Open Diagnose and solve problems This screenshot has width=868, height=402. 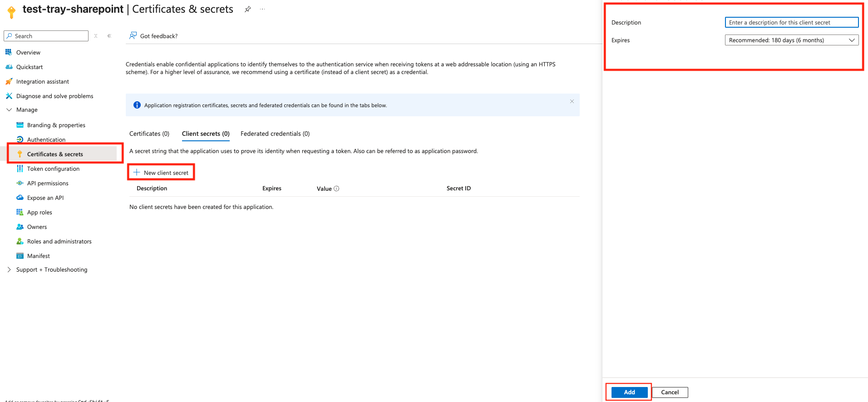click(54, 96)
